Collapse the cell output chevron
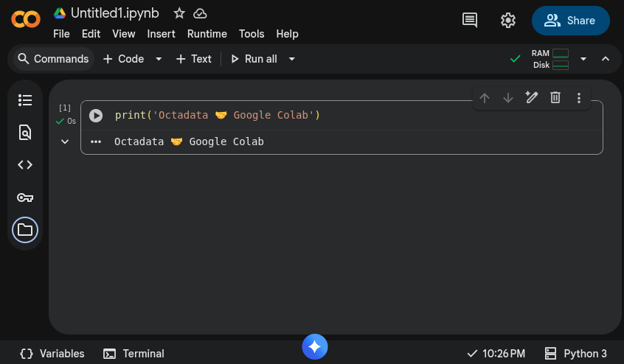This screenshot has width=624, height=364. tap(65, 141)
